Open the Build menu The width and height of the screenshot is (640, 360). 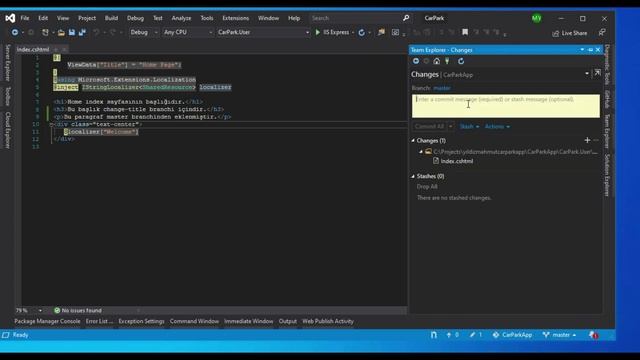pos(111,18)
